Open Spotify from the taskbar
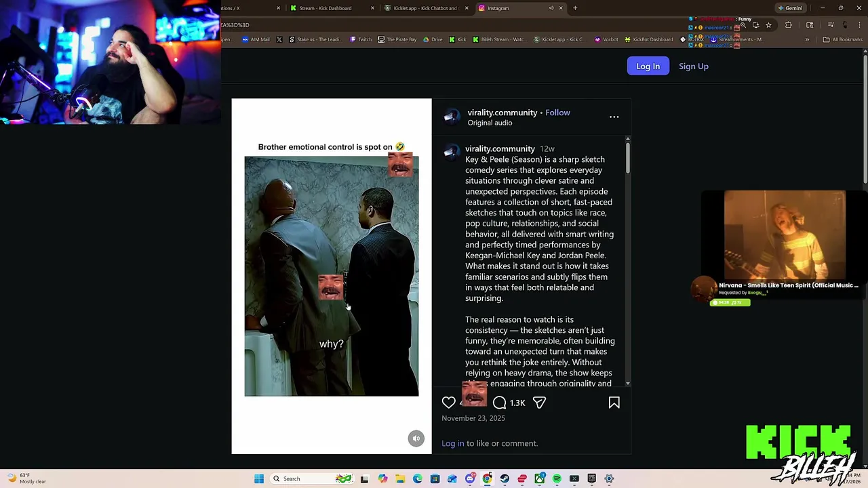Screen dimensions: 868x488 [x=557, y=479]
